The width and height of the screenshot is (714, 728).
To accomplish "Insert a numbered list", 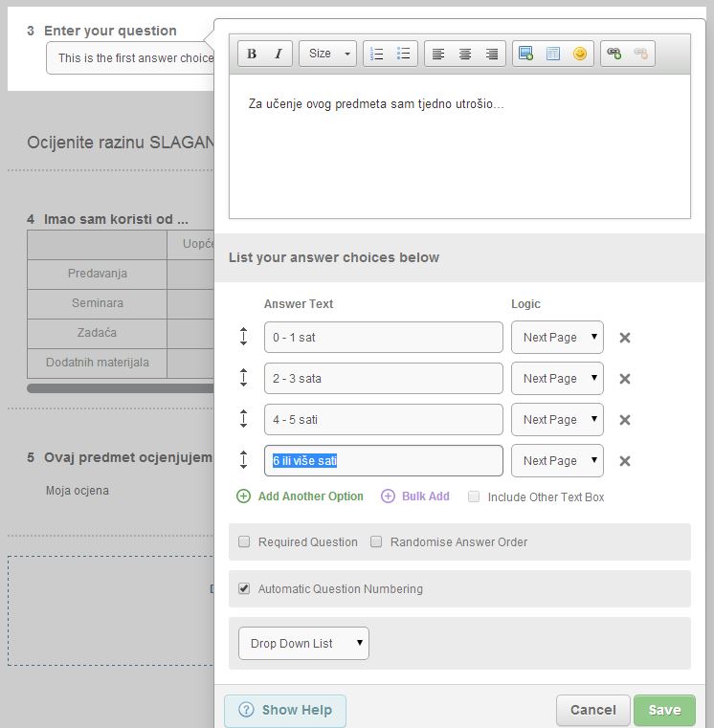I will pyautogui.click(x=377, y=54).
